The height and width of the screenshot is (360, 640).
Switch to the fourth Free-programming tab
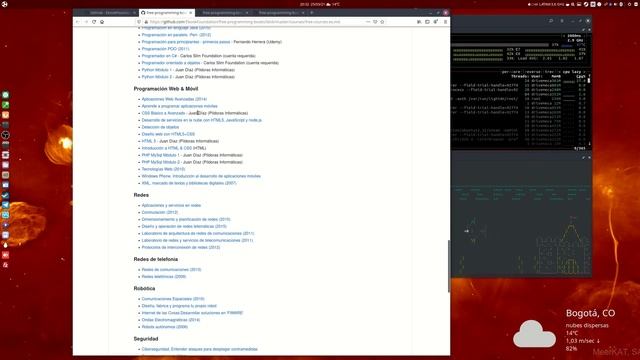(279, 13)
